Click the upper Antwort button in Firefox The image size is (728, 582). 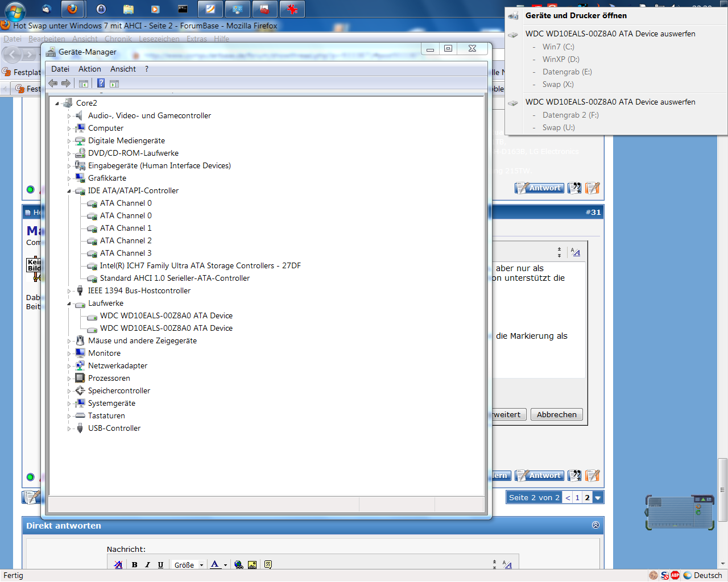point(540,188)
